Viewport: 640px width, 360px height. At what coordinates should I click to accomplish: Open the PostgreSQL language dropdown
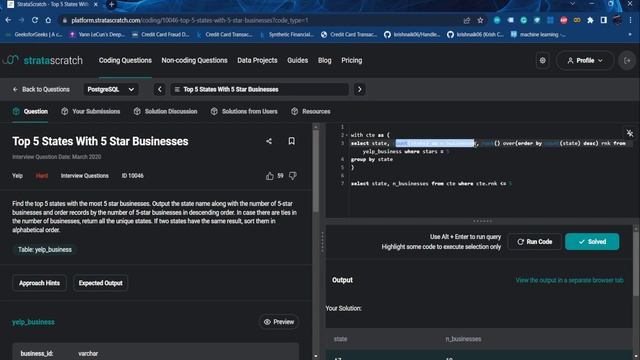point(111,89)
